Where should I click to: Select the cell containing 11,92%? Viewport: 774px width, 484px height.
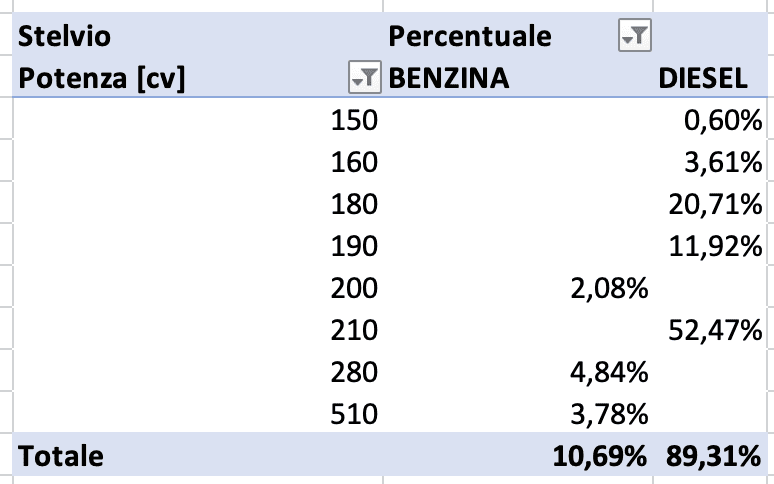pyautogui.click(x=714, y=247)
